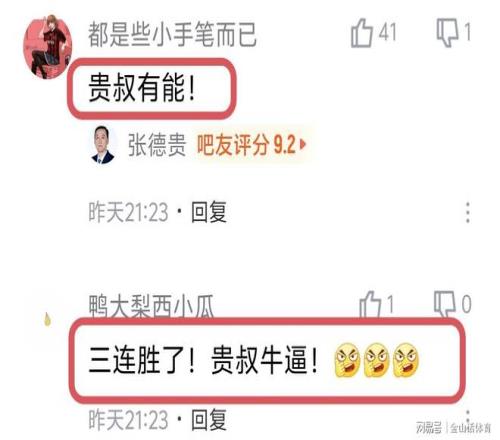Click the comment text 贵叔有能!

pyautogui.click(x=141, y=88)
